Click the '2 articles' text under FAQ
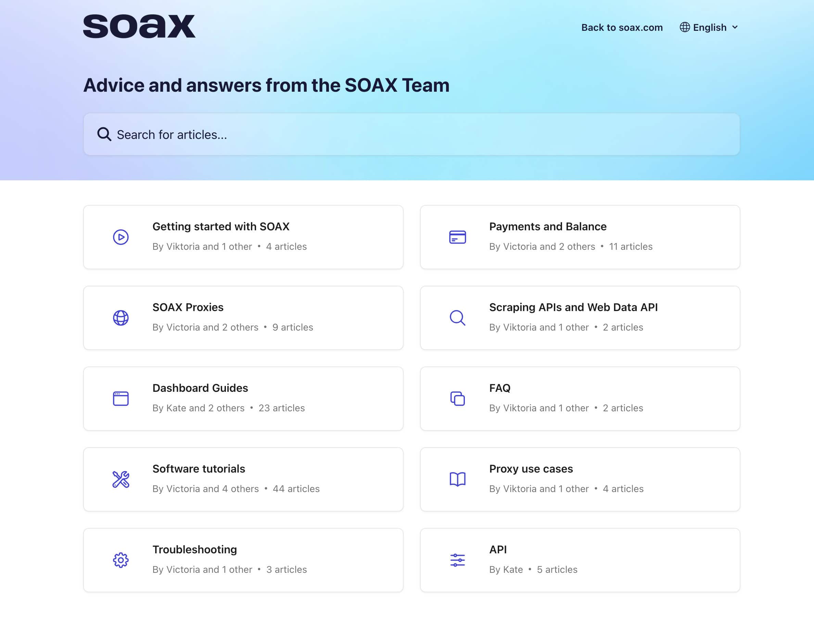The height and width of the screenshot is (644, 814). (x=623, y=408)
